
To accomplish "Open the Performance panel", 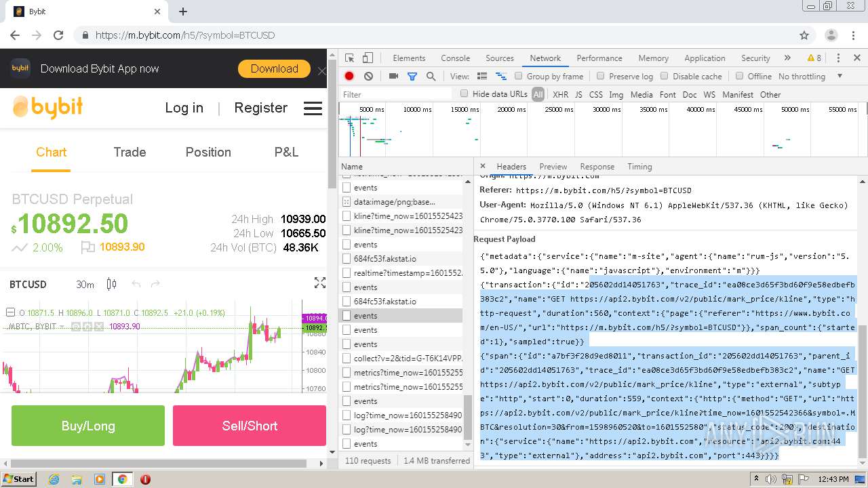I will [x=599, y=58].
